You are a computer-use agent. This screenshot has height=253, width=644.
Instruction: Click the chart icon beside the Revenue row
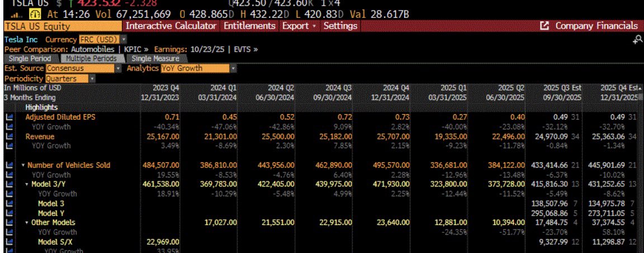click(10, 137)
